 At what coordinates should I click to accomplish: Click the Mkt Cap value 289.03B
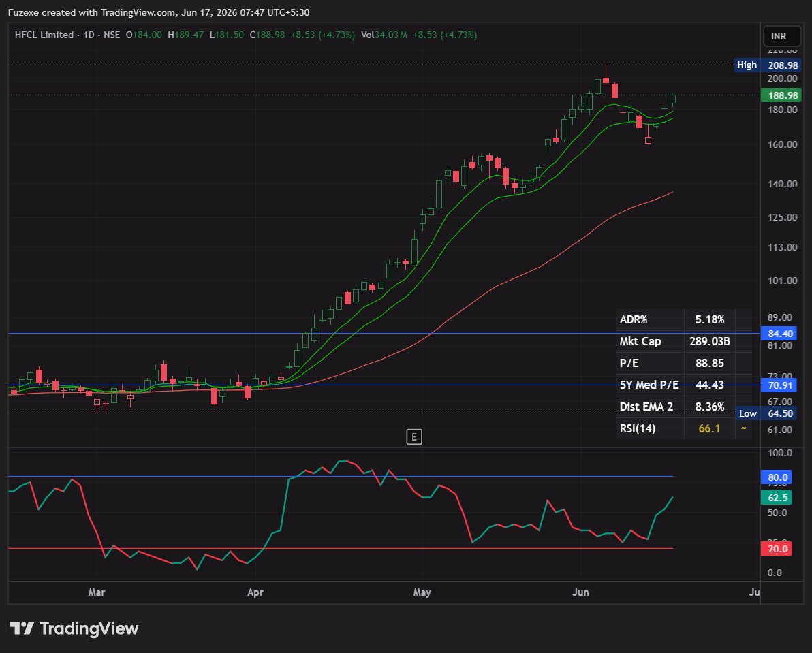(709, 342)
